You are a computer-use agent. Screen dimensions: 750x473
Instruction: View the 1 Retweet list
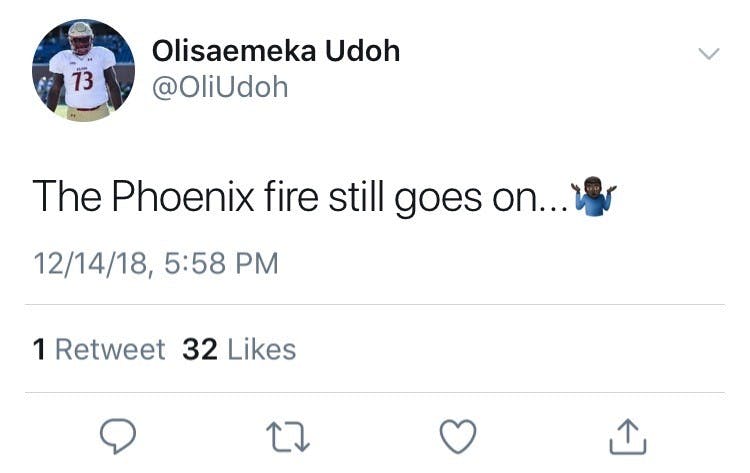click(x=99, y=349)
